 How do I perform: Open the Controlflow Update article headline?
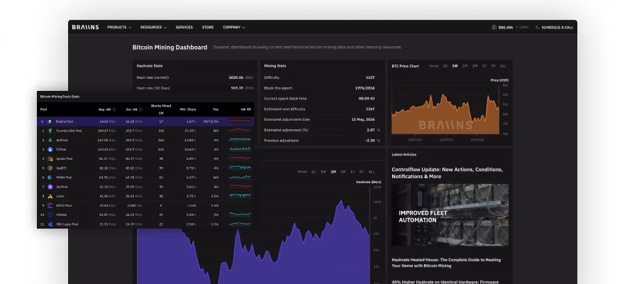point(448,173)
